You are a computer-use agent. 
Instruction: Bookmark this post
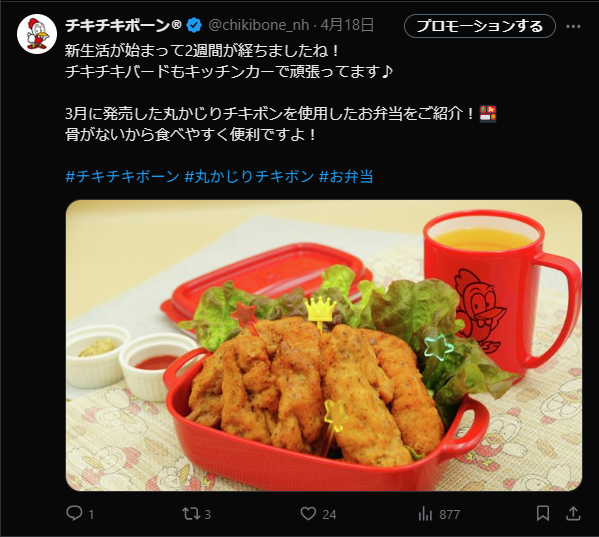[543, 513]
